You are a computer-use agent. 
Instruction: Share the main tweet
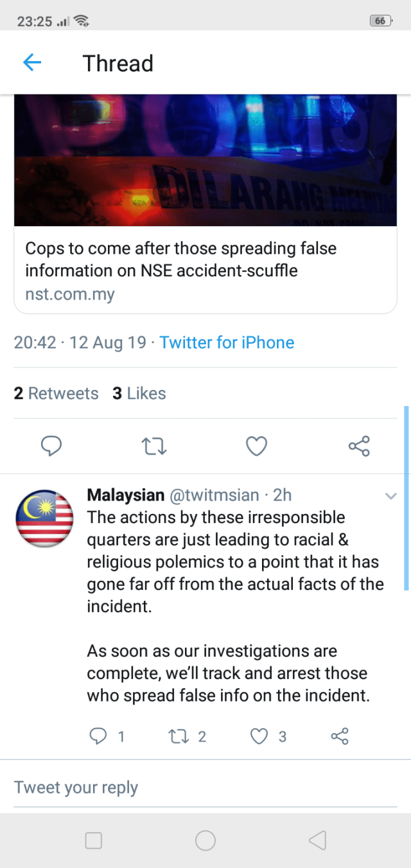(359, 445)
